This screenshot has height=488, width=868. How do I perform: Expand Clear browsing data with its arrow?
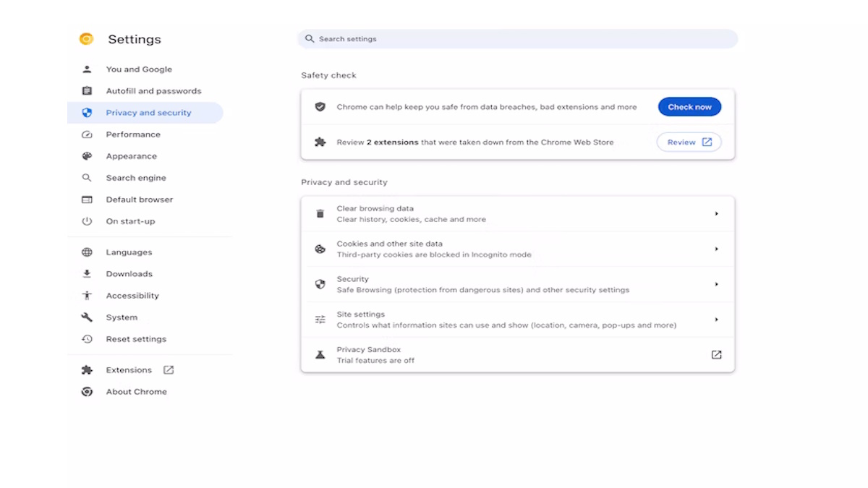click(716, 214)
